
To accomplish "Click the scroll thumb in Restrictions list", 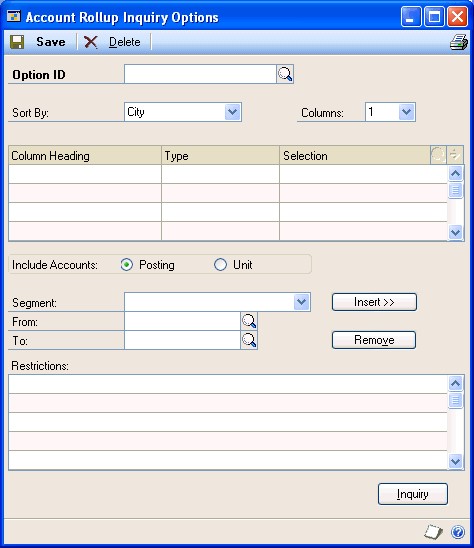I will click(455, 400).
